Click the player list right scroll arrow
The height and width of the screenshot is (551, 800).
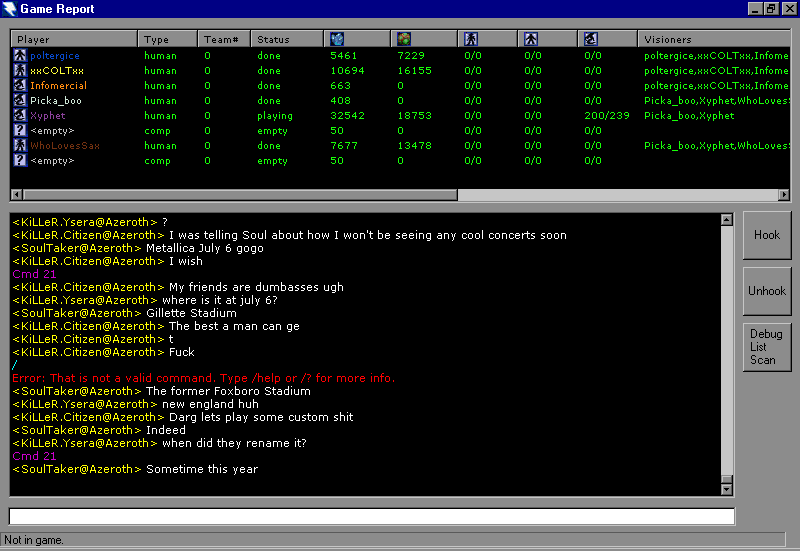[x=784, y=194]
